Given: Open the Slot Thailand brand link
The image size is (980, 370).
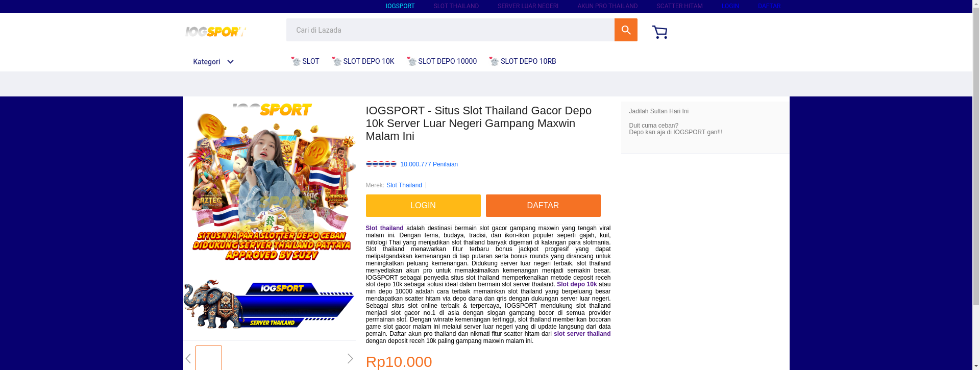Looking at the screenshot, I should 404,185.
